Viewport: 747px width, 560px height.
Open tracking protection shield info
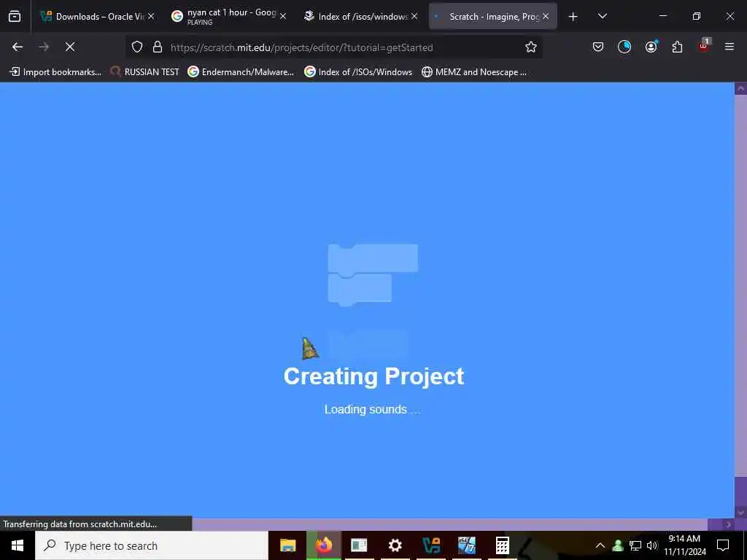(137, 47)
